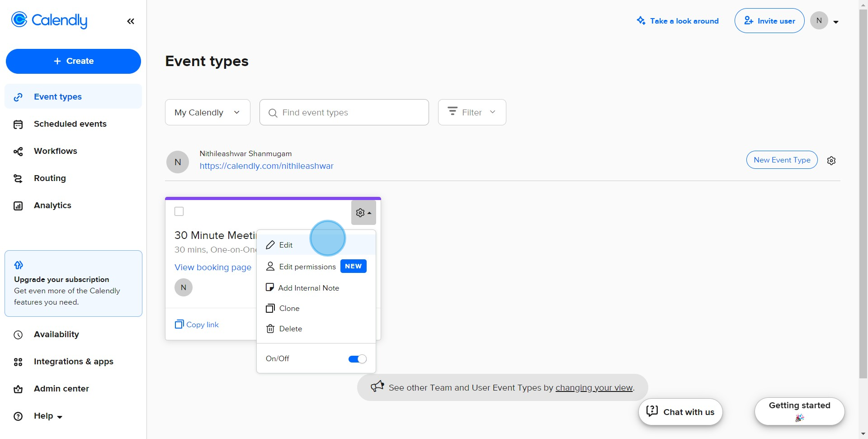Click the Workflows icon
The width and height of the screenshot is (868, 439).
pyautogui.click(x=18, y=152)
